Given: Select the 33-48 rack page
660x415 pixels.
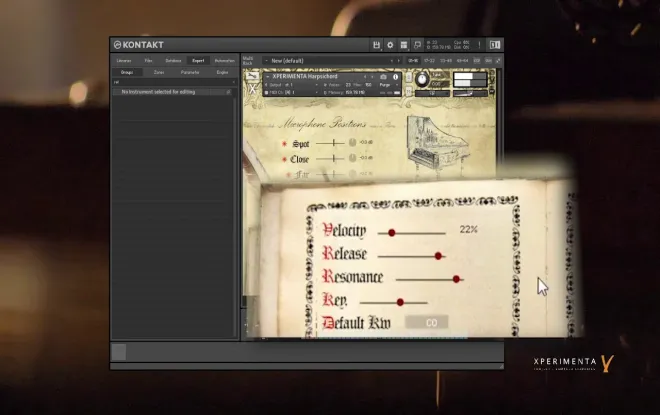Looking at the screenshot, I should (x=446, y=61).
